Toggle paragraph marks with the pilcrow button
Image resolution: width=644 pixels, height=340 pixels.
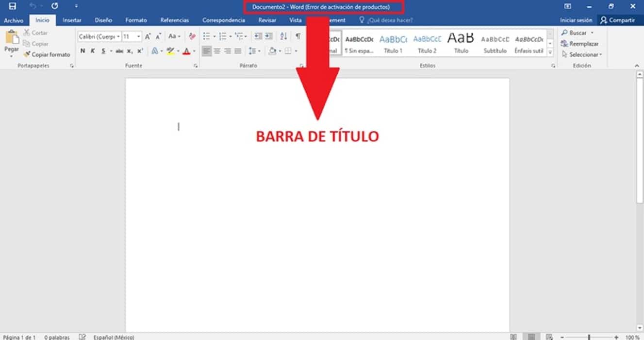298,36
